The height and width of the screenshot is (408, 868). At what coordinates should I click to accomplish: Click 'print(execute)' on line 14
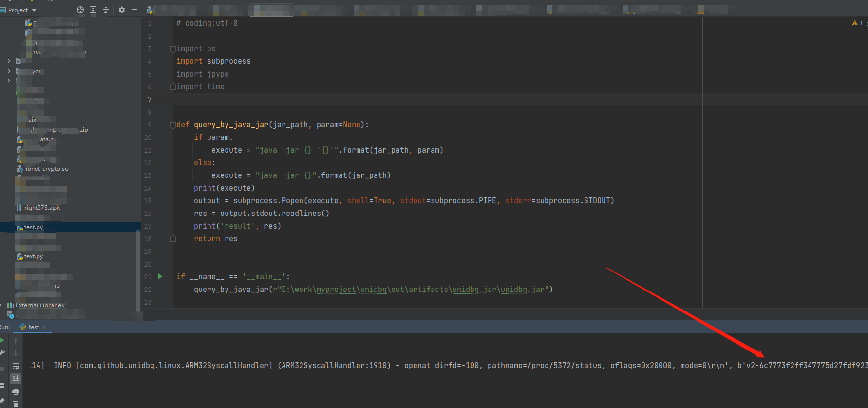[x=224, y=188]
